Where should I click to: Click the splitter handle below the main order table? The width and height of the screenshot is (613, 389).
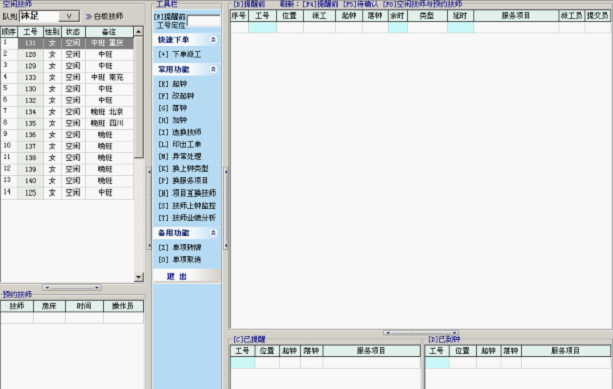(x=421, y=333)
